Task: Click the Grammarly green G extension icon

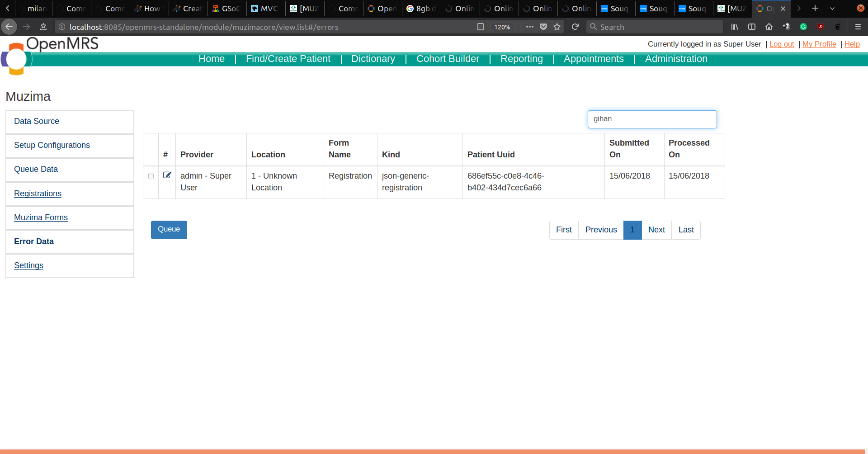Action: coord(803,27)
